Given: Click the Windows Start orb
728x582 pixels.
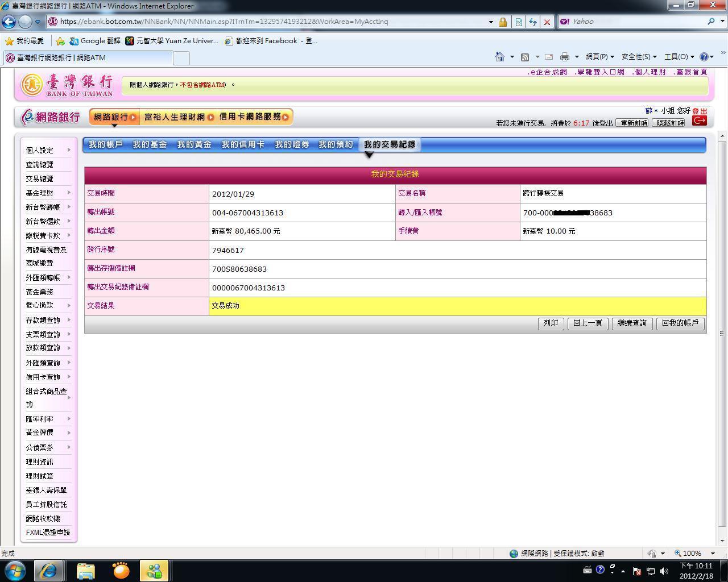Looking at the screenshot, I should [x=15, y=571].
